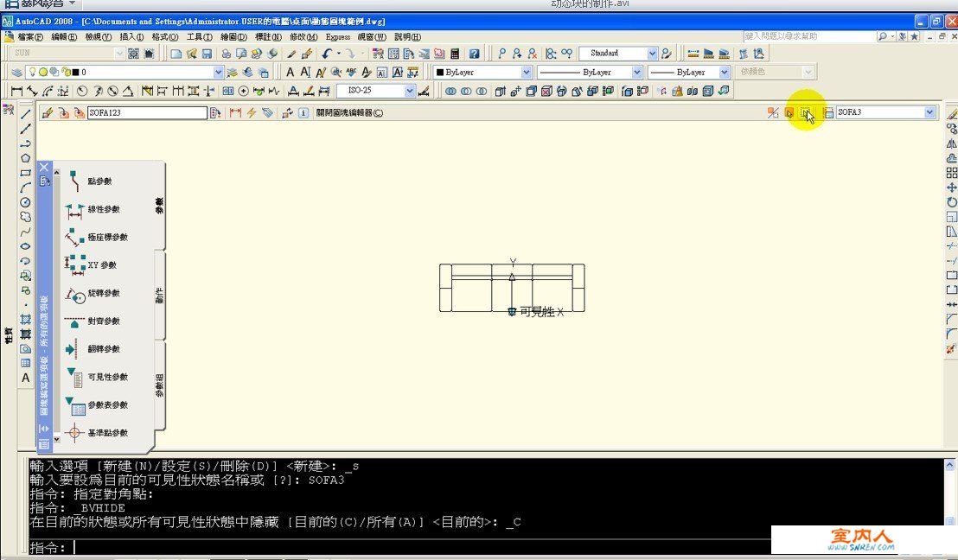Select the 極座標參數 polar parameter tool
958x560 pixels.
[x=96, y=237]
